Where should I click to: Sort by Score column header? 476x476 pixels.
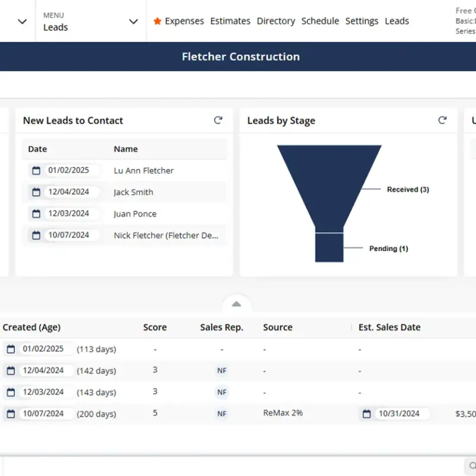[155, 327]
